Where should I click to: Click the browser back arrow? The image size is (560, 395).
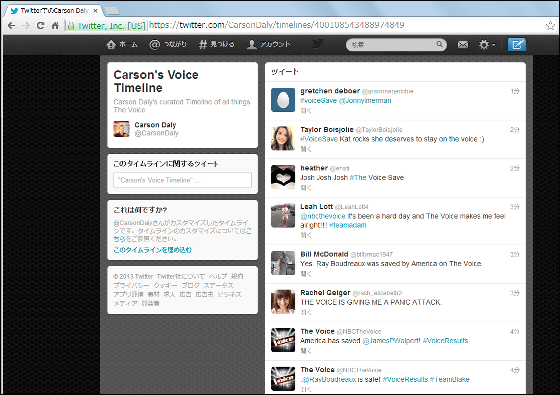pyautogui.click(x=11, y=25)
